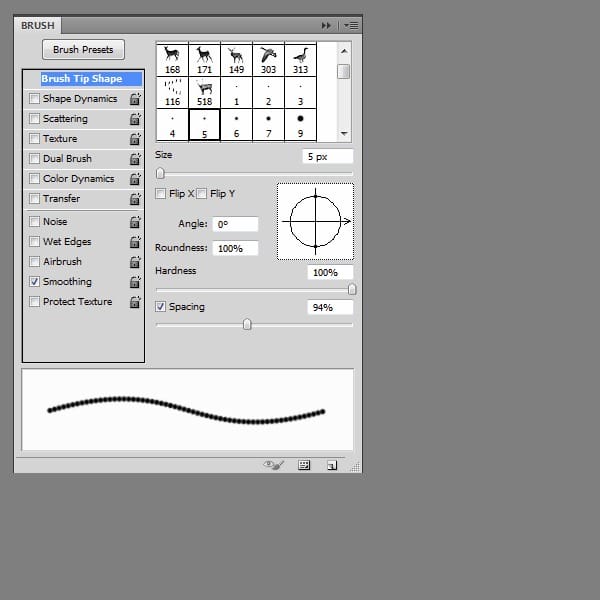Viewport: 600px width, 600px height.
Task: Select the Brush Tip Shape section
Action: 82,79
